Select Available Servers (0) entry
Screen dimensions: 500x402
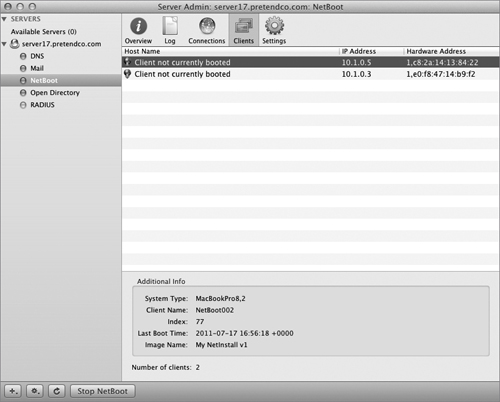click(44, 32)
